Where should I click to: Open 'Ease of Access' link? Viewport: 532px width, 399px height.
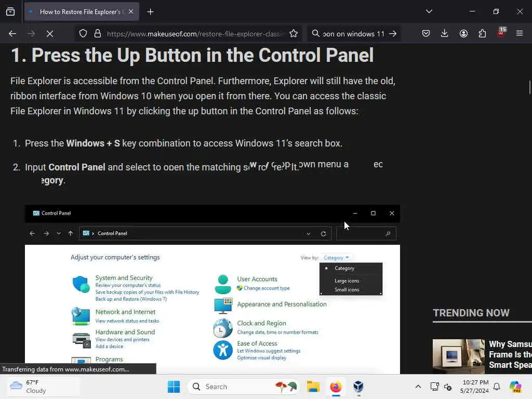tap(257, 343)
